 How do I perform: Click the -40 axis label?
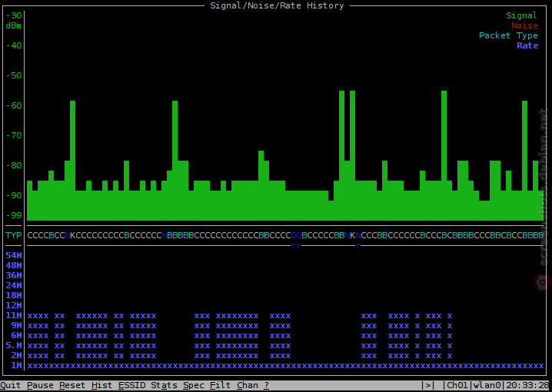pos(14,45)
